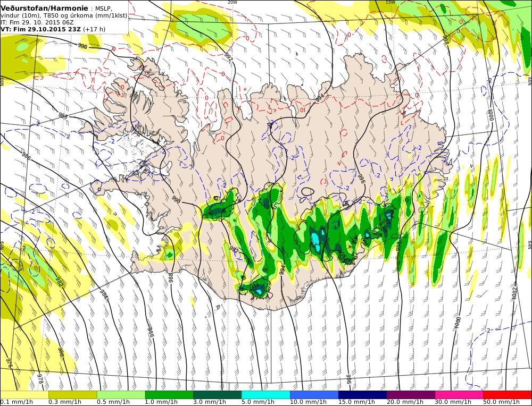Click the '20W' longitude label at top
This screenshot has height=406, width=532.
click(x=232, y=2)
